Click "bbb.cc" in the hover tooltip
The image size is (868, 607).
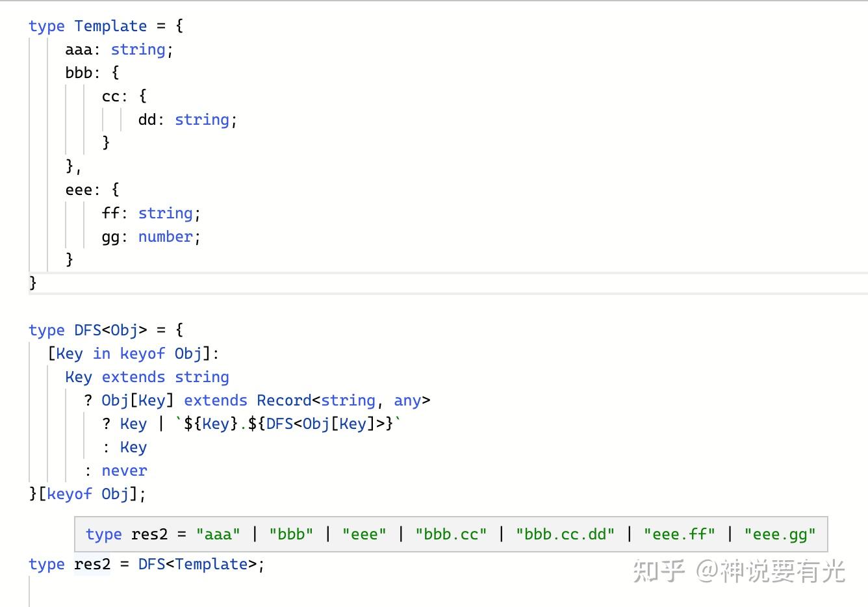pos(451,534)
